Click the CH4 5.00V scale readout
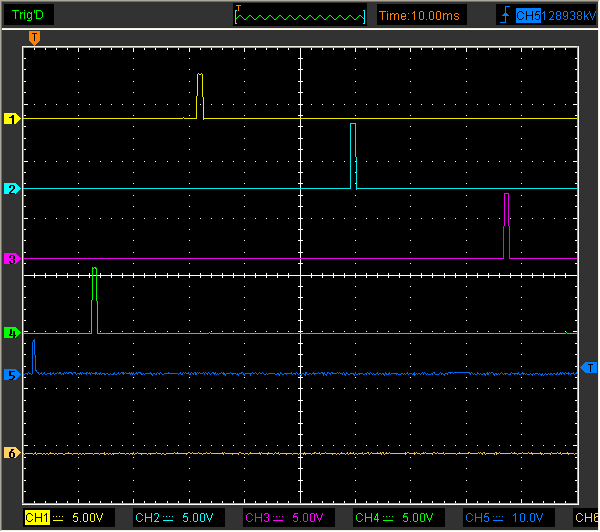Screen dimensions: 600x532 click(x=399, y=518)
